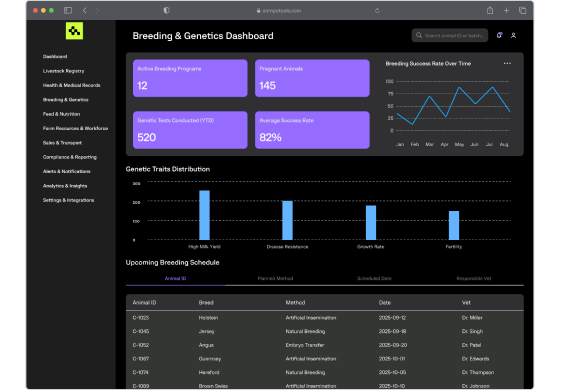Image resolution: width=561 pixels, height=390 pixels.
Task: Open the notifications bell icon
Action: tap(499, 35)
